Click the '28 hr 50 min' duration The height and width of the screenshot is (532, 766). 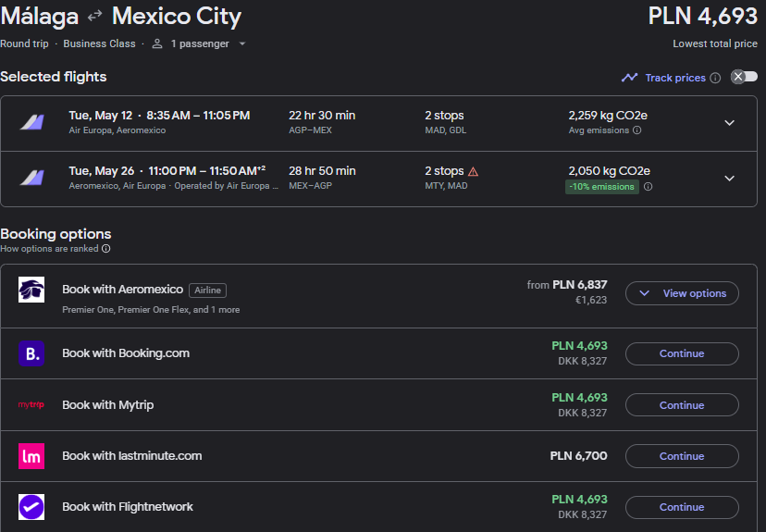pos(322,171)
